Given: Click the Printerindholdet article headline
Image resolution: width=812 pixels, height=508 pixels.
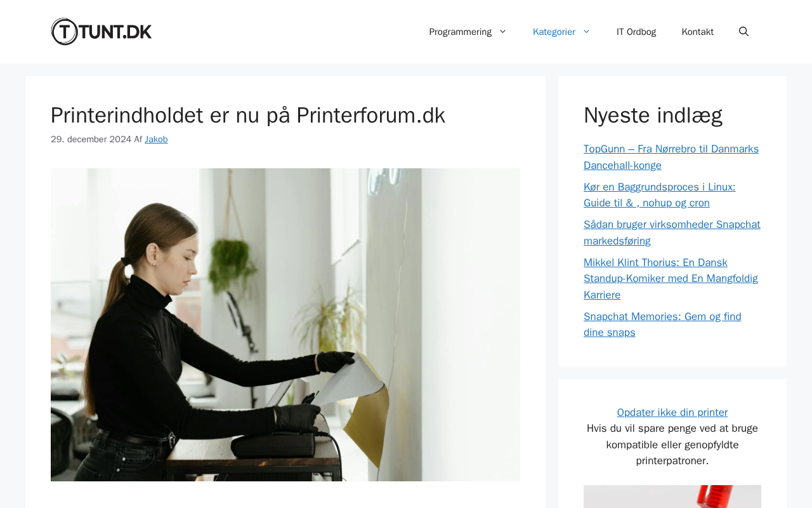Looking at the screenshot, I should (248, 115).
